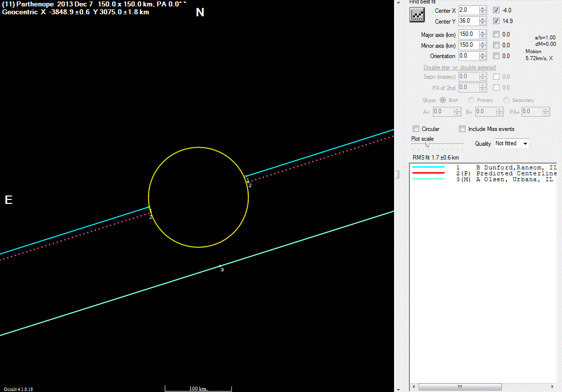Enable the Orientation fit checkbox
Screen dimensions: 562x392
coord(496,56)
